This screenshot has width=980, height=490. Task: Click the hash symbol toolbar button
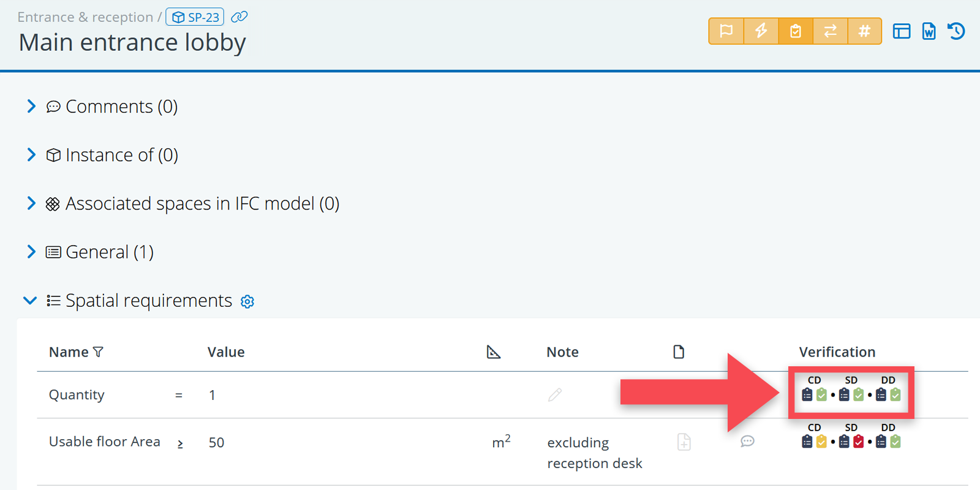[x=864, y=31]
